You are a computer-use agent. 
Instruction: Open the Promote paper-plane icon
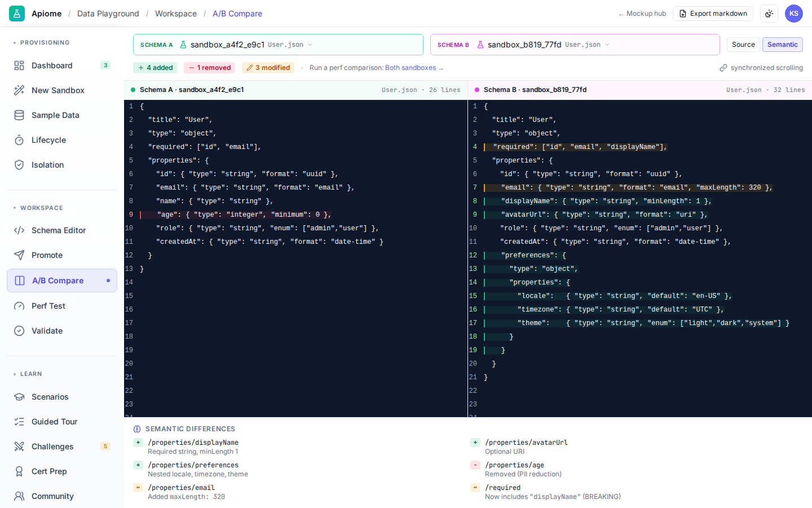point(19,255)
